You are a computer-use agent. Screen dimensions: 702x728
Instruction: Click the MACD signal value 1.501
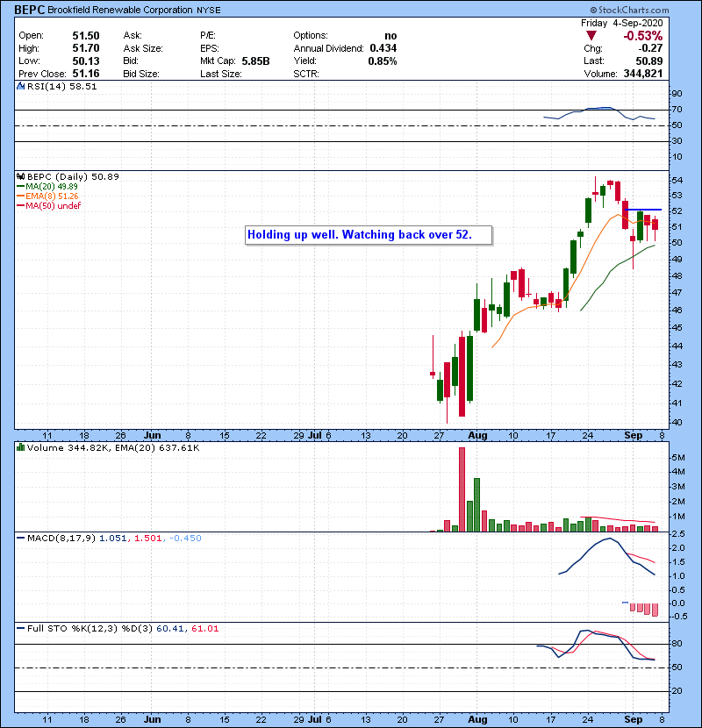coord(147,539)
